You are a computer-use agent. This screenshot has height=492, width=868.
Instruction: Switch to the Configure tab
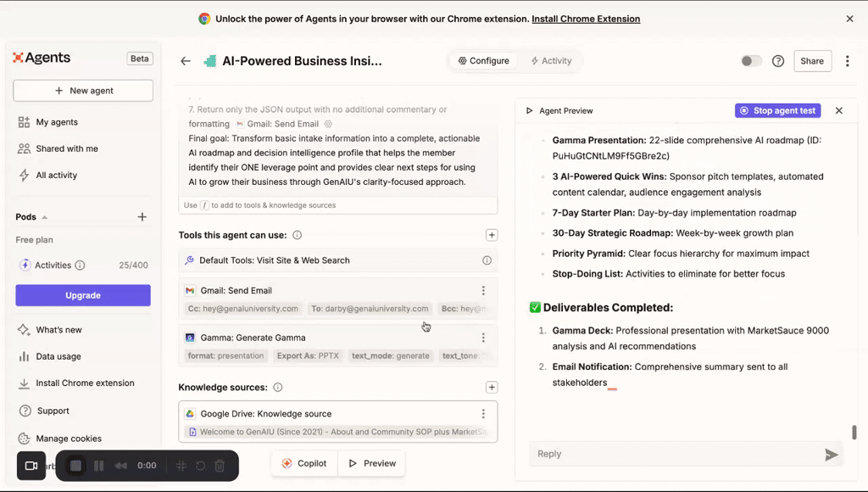[x=483, y=61]
